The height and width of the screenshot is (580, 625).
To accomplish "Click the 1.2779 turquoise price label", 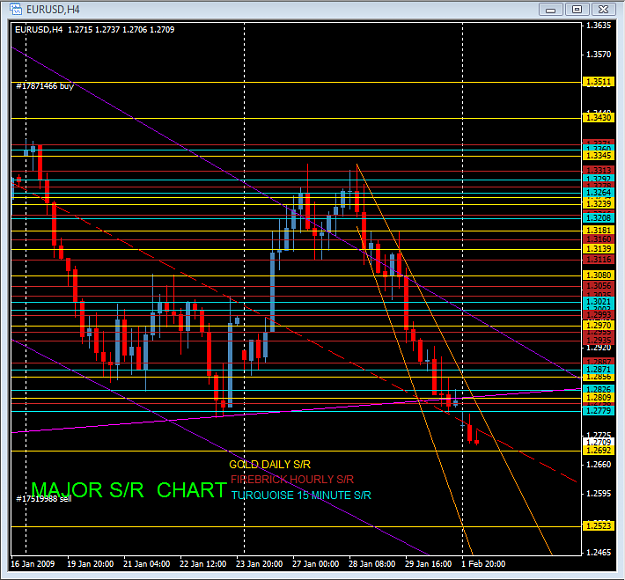I will pos(598,411).
